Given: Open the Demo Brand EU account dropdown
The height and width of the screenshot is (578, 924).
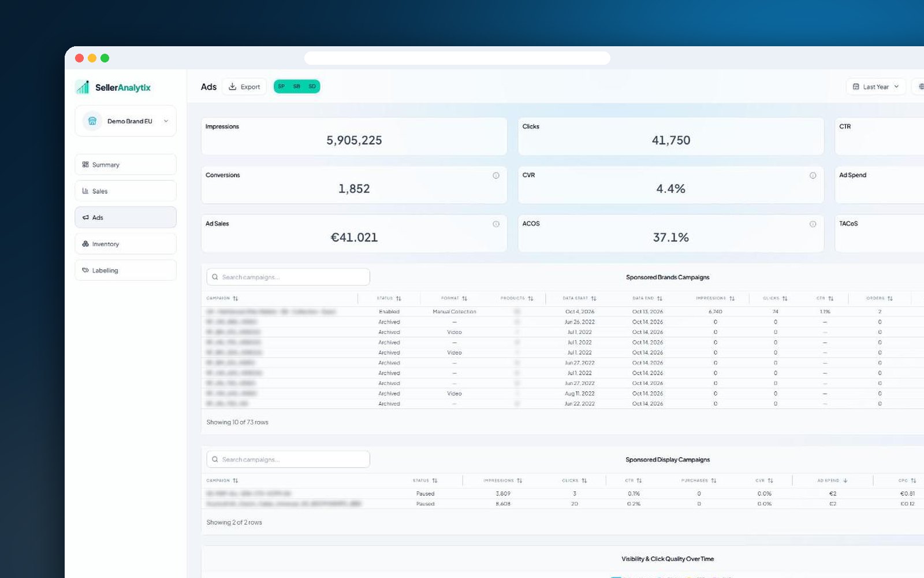Looking at the screenshot, I should click(125, 121).
